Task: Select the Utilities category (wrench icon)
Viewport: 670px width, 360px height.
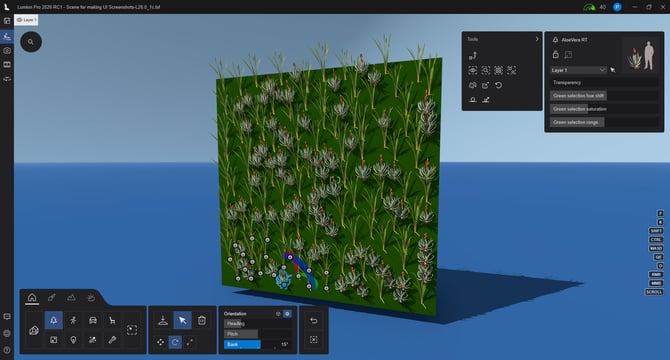Action: click(x=112, y=340)
